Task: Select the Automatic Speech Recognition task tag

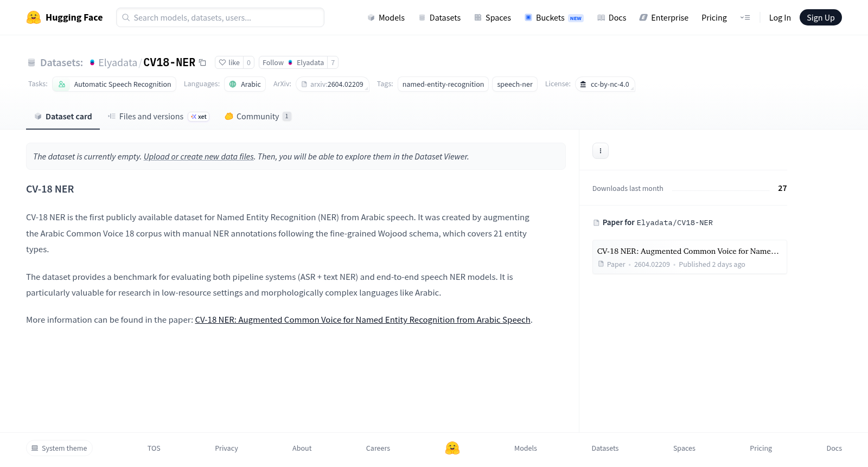Action: click(x=114, y=84)
